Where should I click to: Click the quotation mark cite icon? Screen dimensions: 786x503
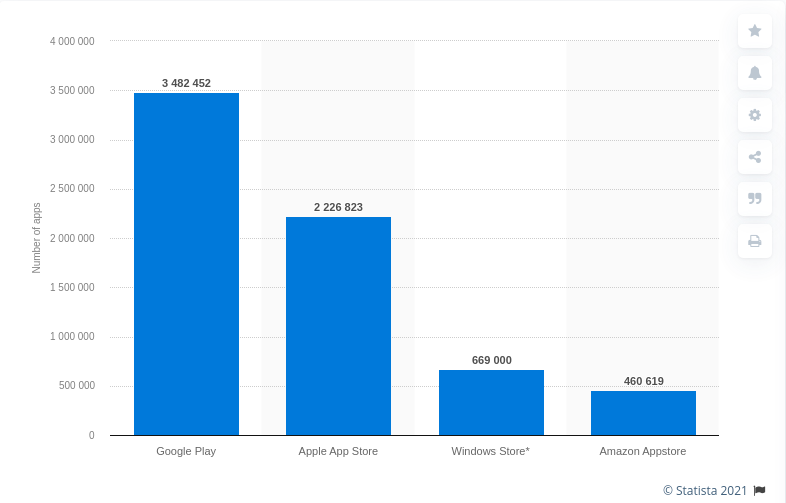point(754,199)
